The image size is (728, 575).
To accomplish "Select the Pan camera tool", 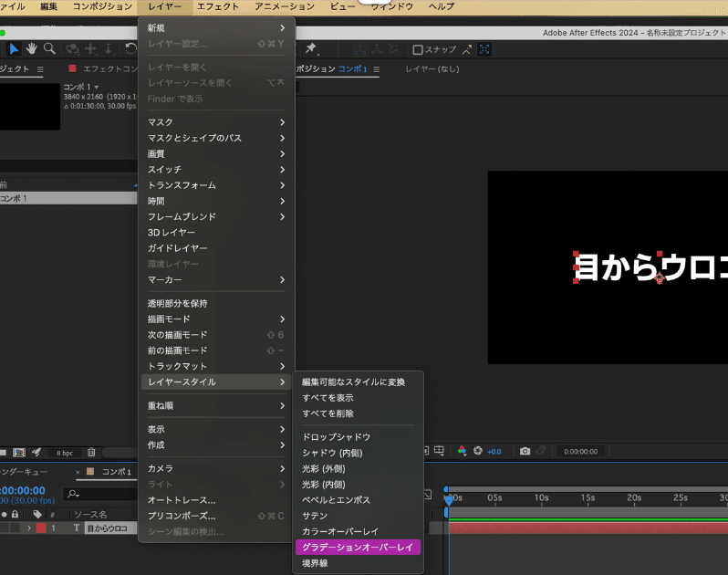I will 90,48.
